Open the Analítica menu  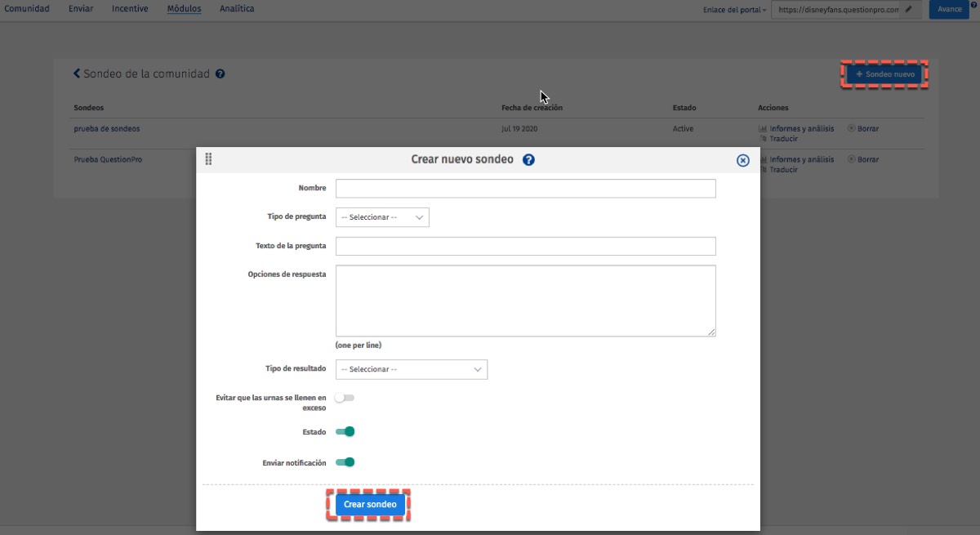237,9
